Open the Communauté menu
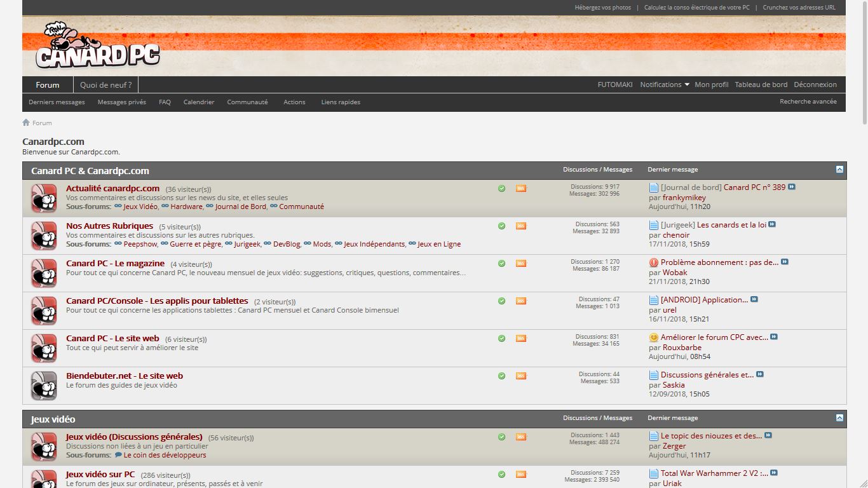Image resolution: width=868 pixels, height=488 pixels. [x=247, y=102]
